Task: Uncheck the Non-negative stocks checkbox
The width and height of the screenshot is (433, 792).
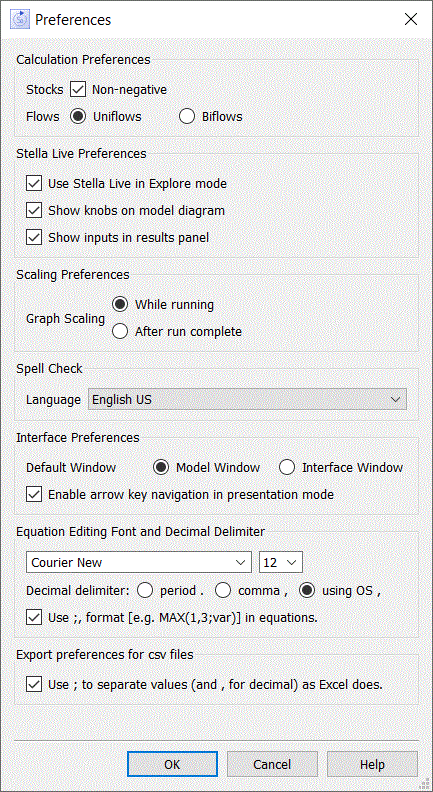Action: 79,90
